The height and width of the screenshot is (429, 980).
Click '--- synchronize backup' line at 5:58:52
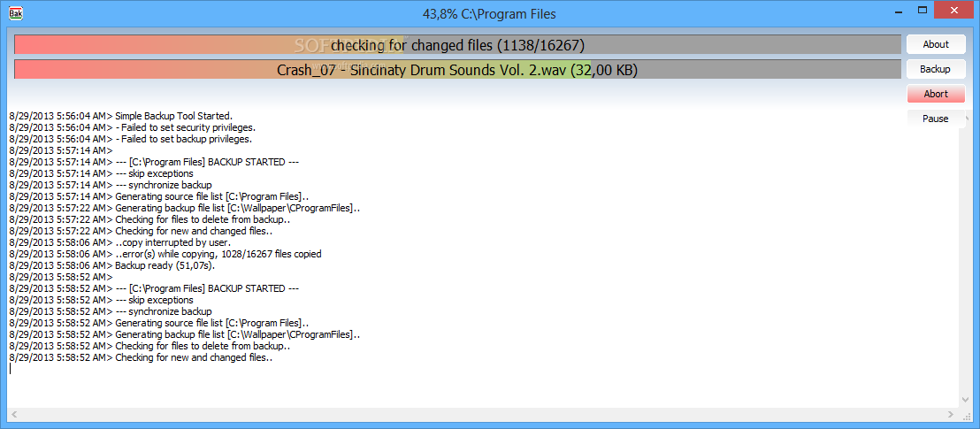click(x=110, y=311)
